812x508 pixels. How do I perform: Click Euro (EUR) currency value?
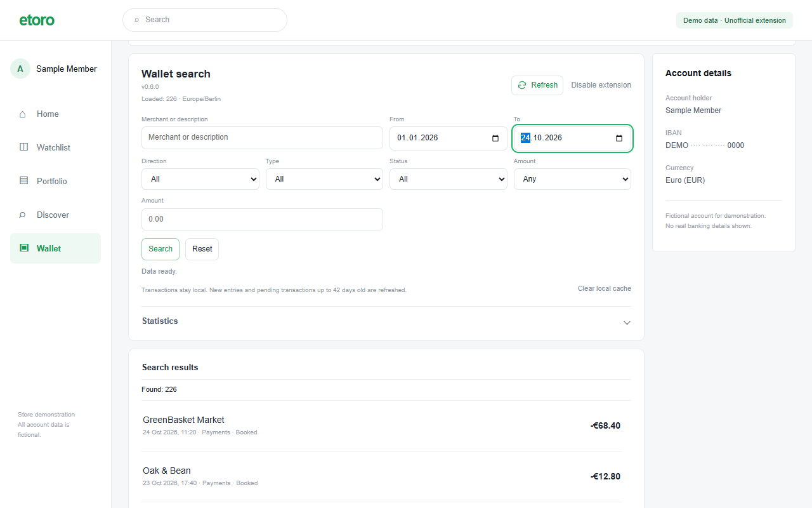[685, 180]
